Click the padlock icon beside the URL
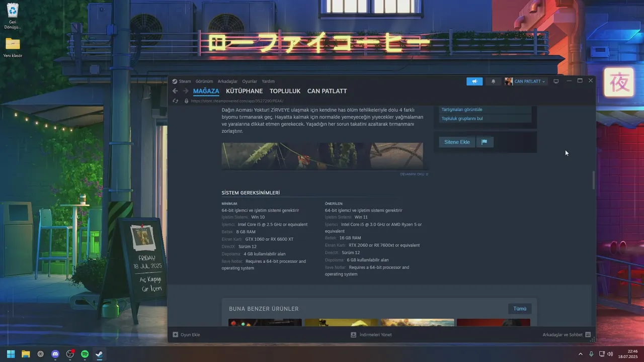Viewport: 644px width, 362px height. pyautogui.click(x=186, y=101)
